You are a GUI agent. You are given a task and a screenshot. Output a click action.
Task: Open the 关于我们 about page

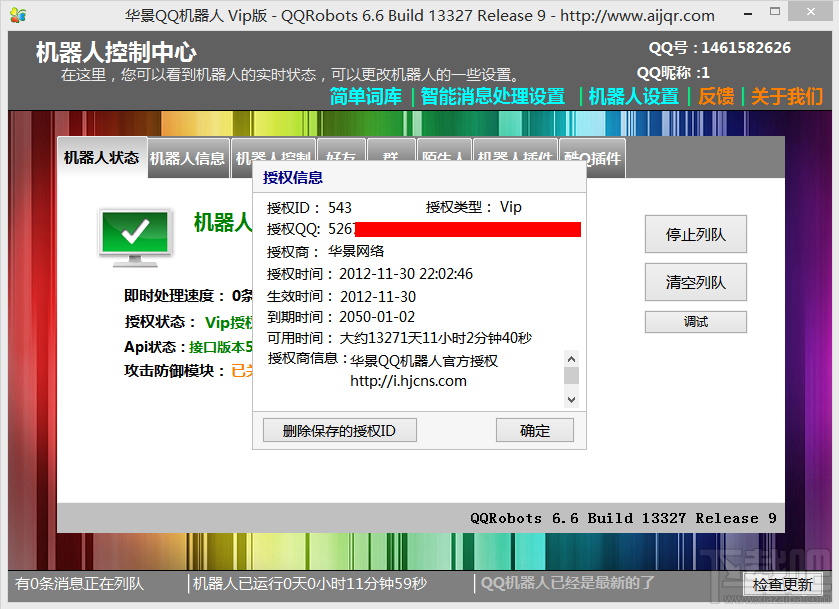[x=786, y=97]
